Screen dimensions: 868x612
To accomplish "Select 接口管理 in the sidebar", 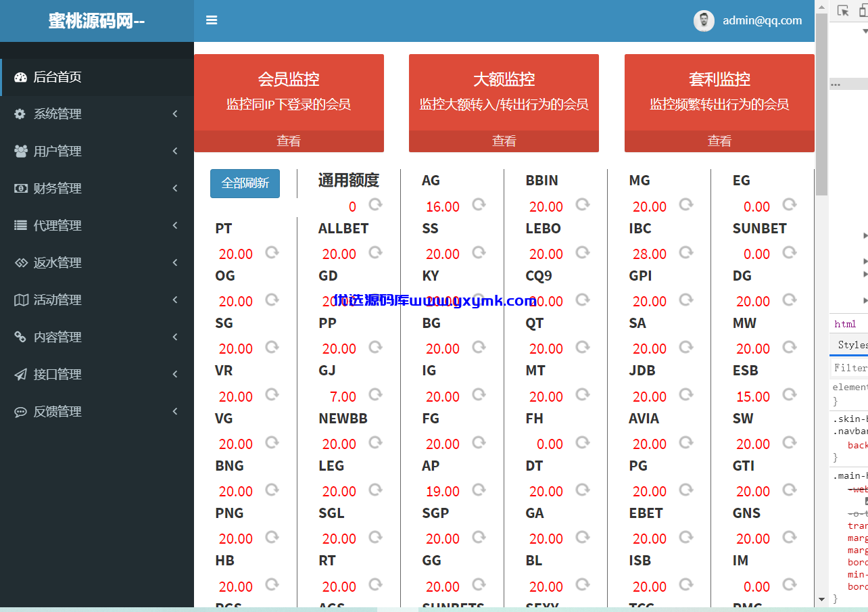I will click(97, 374).
